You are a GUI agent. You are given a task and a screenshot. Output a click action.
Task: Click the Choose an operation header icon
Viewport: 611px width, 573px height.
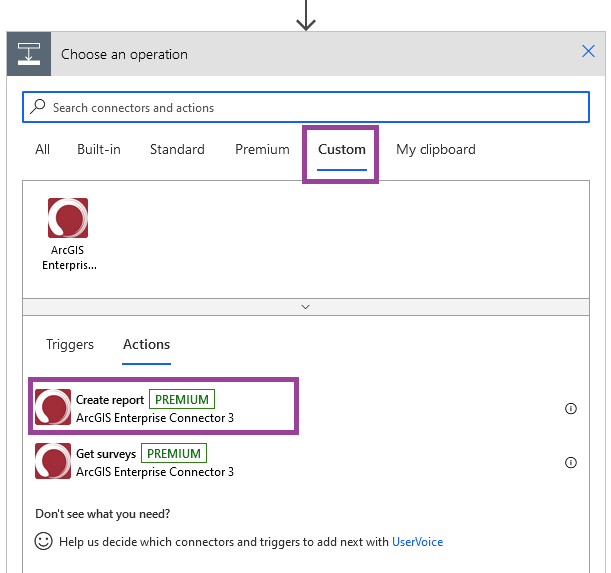(x=29, y=54)
